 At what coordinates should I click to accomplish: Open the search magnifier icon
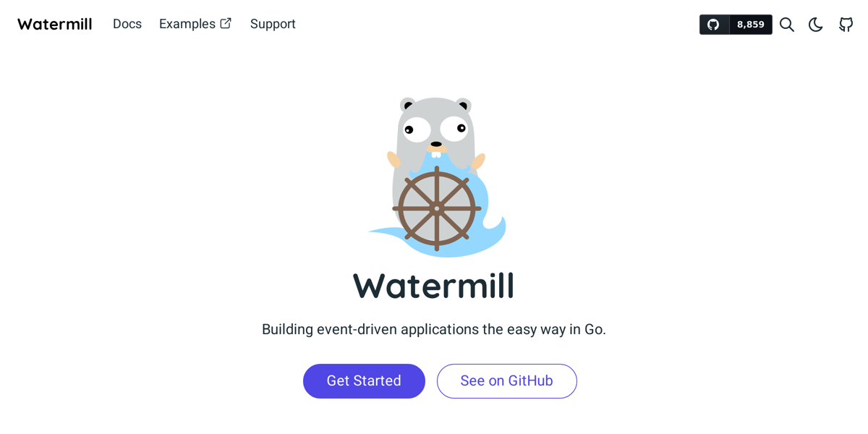pos(787,25)
